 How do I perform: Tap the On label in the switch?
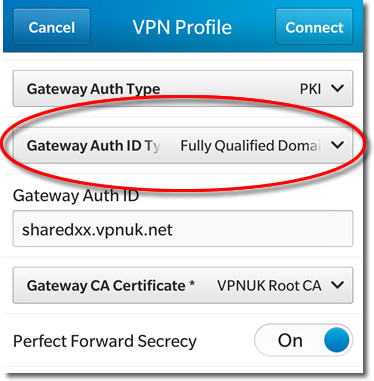click(290, 341)
